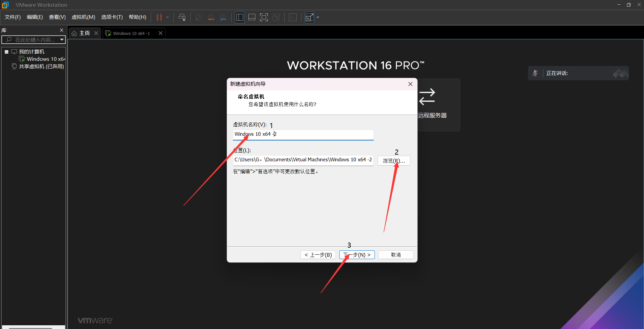Click the stretch guest display toolbar icon

pyautogui.click(x=309, y=17)
